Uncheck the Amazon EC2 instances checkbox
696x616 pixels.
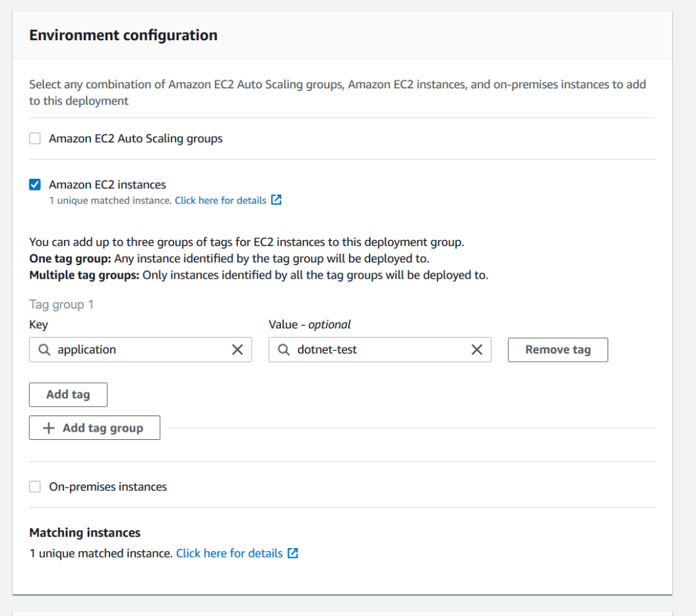tap(35, 185)
